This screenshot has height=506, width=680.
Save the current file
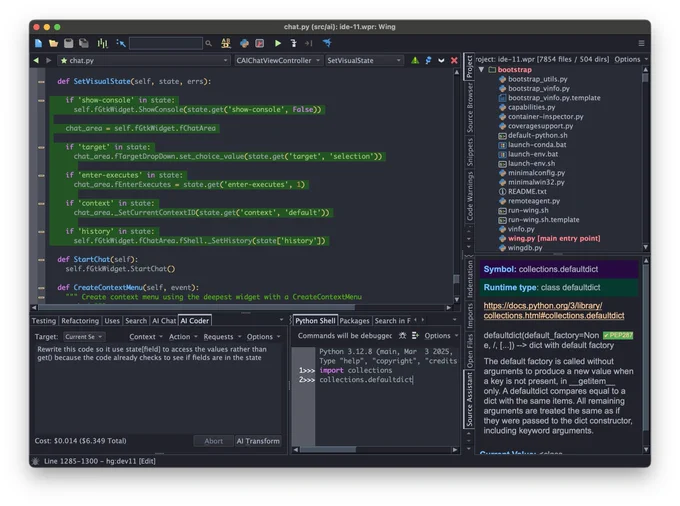tap(69, 43)
